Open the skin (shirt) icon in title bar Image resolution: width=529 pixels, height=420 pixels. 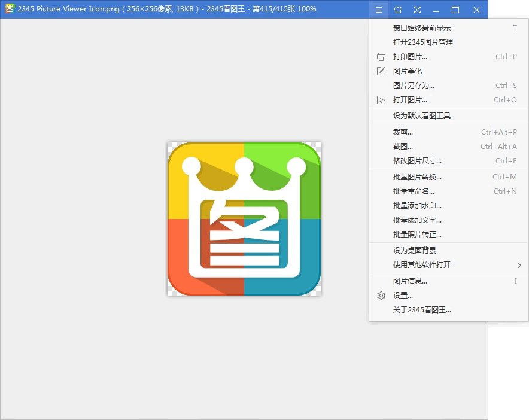pyautogui.click(x=398, y=10)
